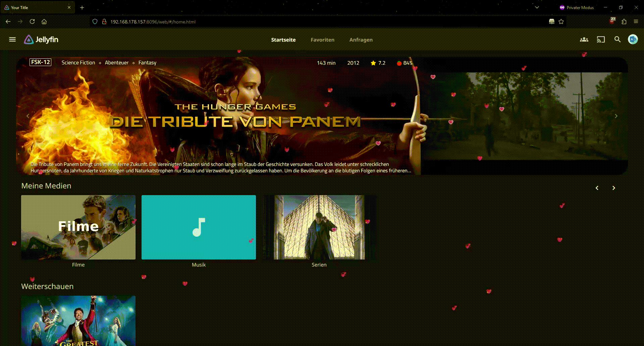Open browser extensions puzzle icon
Image resolution: width=644 pixels, height=346 pixels.
[x=624, y=21]
